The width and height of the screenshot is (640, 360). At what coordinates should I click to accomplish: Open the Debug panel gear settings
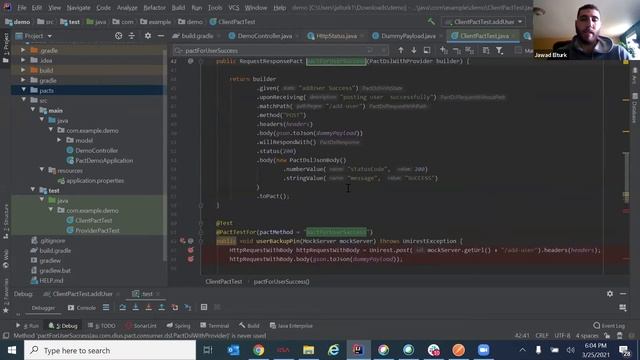(610, 293)
